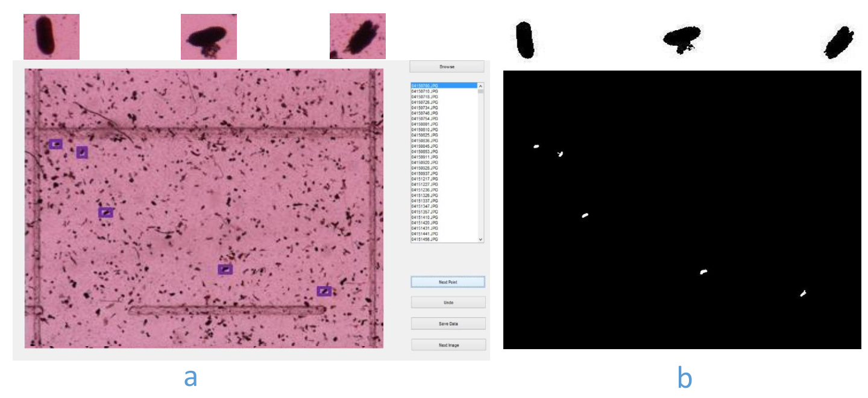The height and width of the screenshot is (398, 868).
Task: Click the file list scroll-down arrow
Action: click(480, 239)
